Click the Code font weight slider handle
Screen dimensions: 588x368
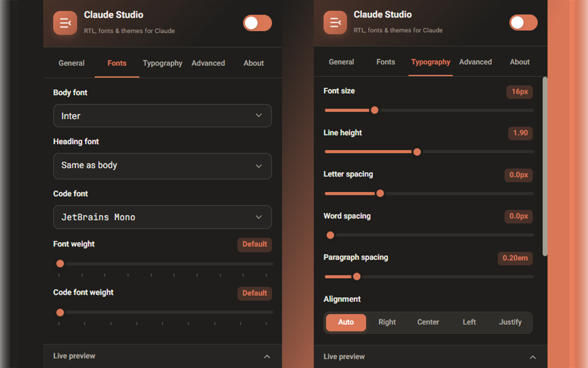[60, 312]
